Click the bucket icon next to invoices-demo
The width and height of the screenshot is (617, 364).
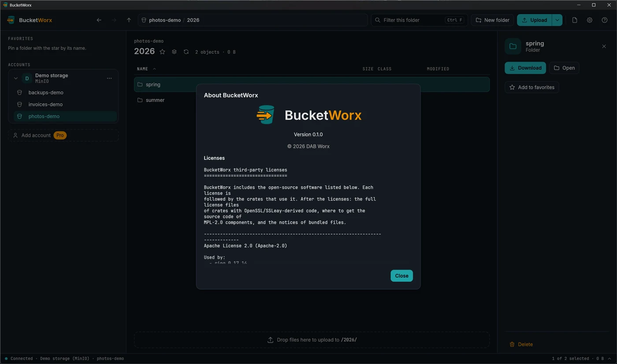click(19, 104)
